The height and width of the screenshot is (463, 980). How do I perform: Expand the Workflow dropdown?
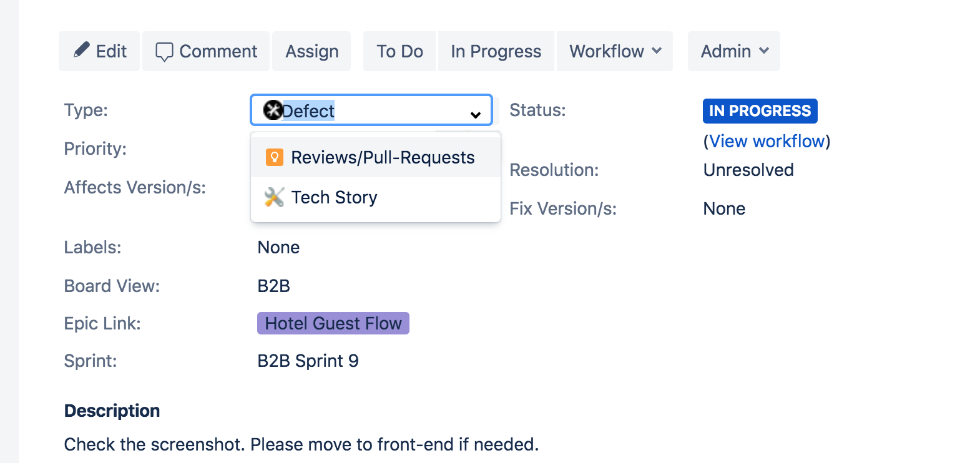pos(615,51)
